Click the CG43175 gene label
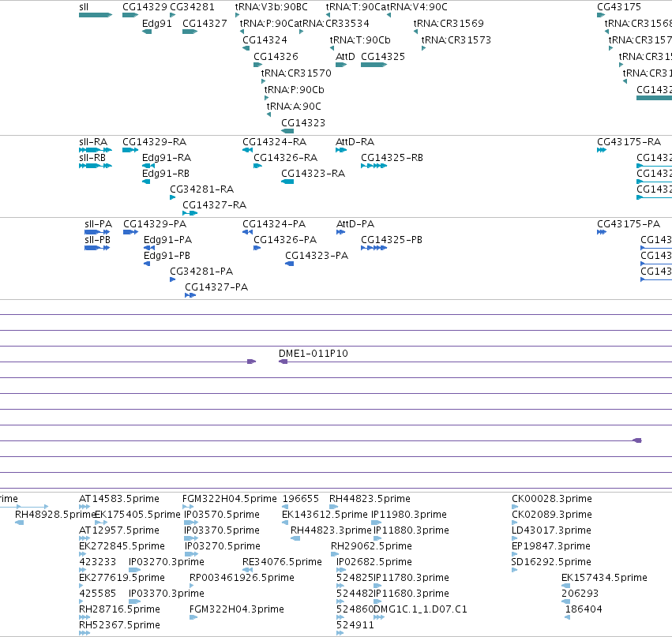 pyautogui.click(x=619, y=7)
